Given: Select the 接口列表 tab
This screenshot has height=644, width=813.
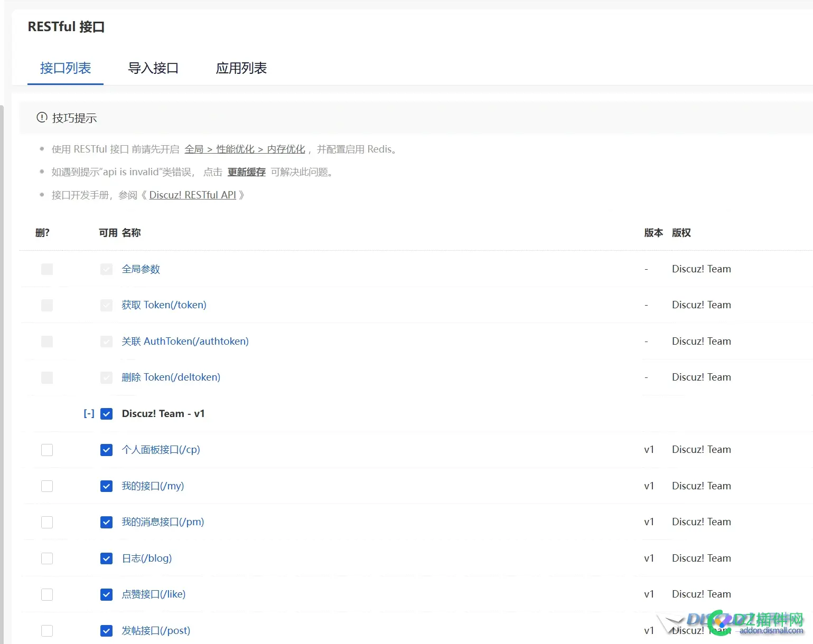Looking at the screenshot, I should click(65, 68).
